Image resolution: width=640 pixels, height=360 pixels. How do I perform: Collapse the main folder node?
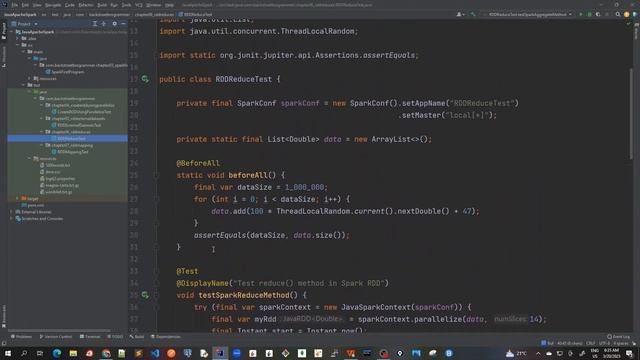pos(24,52)
